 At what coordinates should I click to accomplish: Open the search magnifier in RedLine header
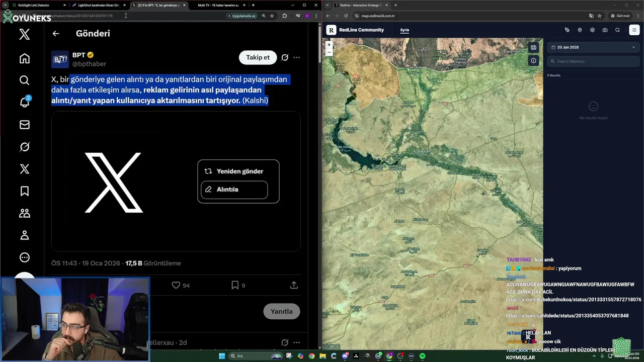617,30
